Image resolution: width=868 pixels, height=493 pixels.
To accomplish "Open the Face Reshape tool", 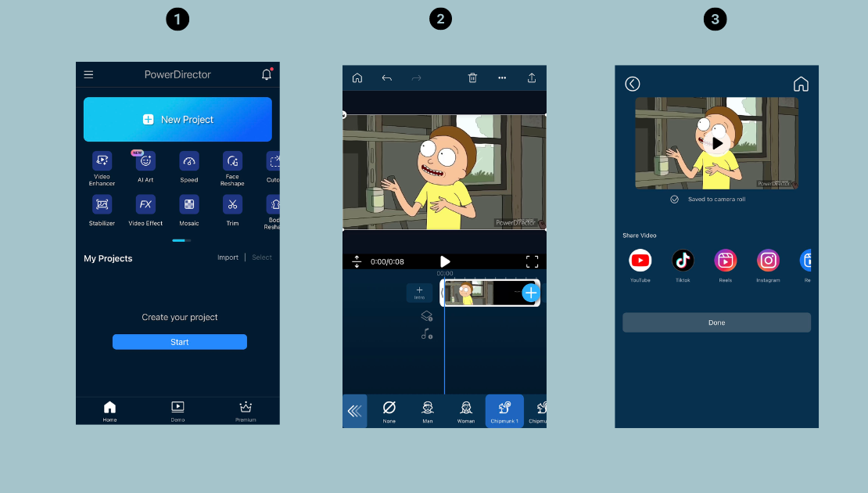I will (x=232, y=168).
